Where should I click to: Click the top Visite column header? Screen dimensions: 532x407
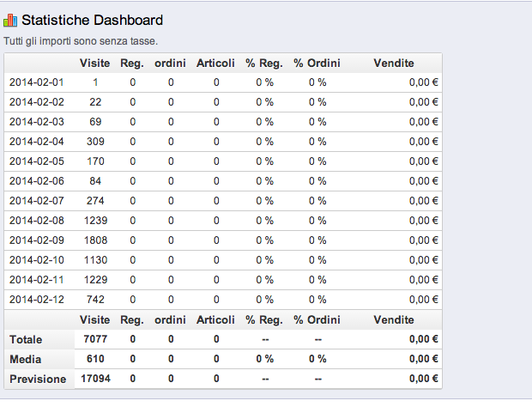pos(95,63)
